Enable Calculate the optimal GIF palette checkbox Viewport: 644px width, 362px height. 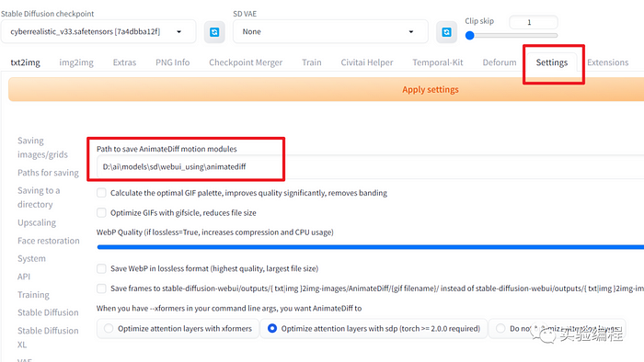101,193
